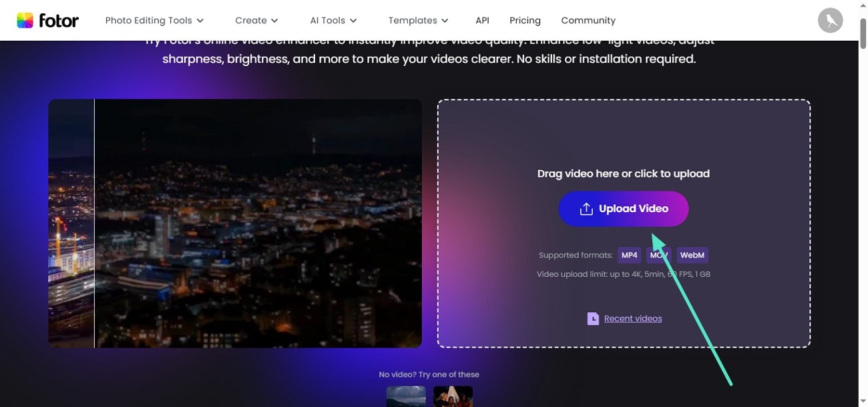Visit the Community page
Viewport: 868px width, 407px height.
click(x=588, y=21)
